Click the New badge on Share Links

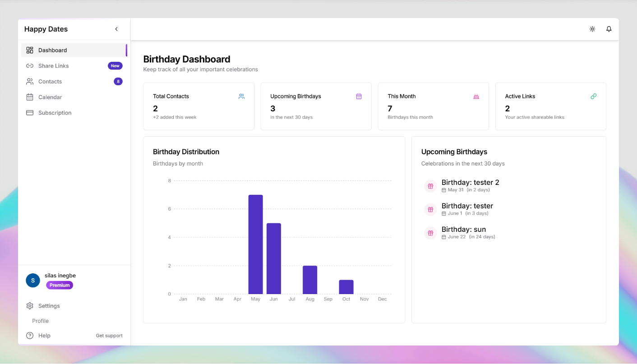pos(115,66)
